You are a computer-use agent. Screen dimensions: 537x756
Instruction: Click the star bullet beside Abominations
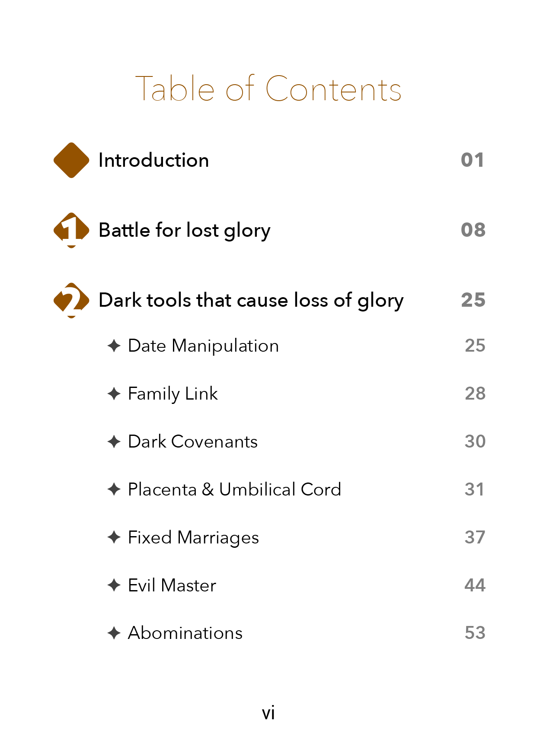114,633
